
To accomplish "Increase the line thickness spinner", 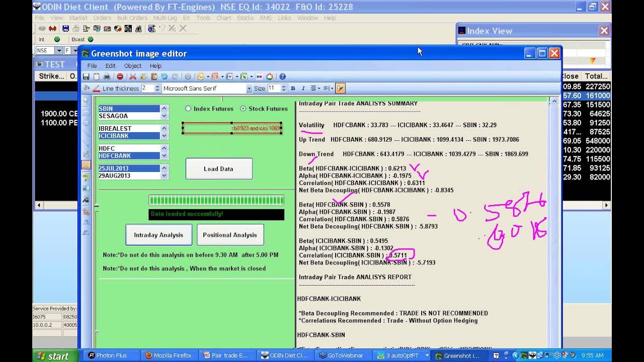I will pos(157,86).
